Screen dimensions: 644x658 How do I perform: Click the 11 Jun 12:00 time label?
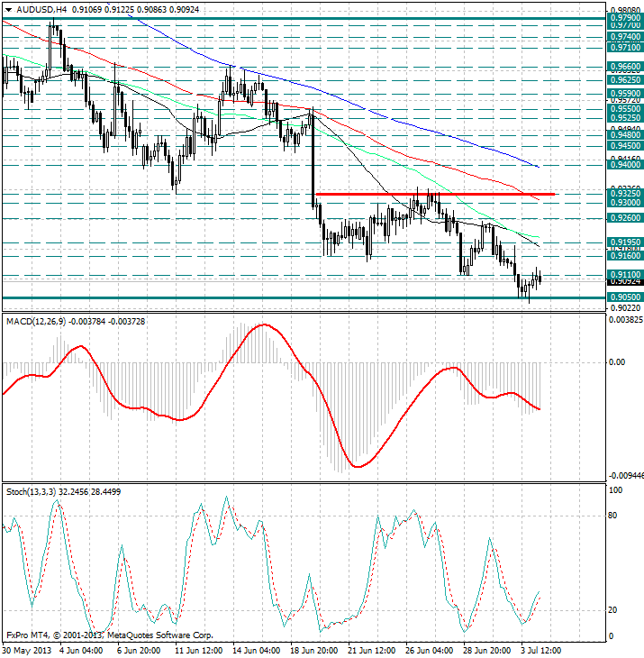pyautogui.click(x=198, y=651)
